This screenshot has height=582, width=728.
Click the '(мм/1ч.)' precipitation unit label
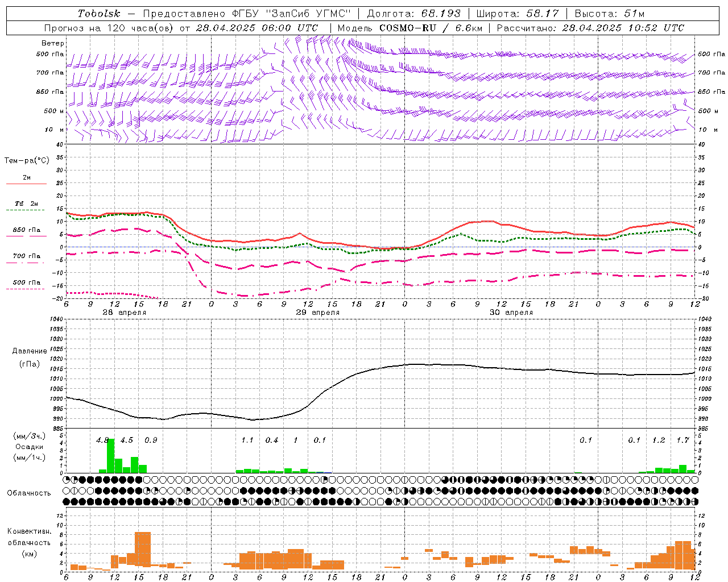click(30, 458)
